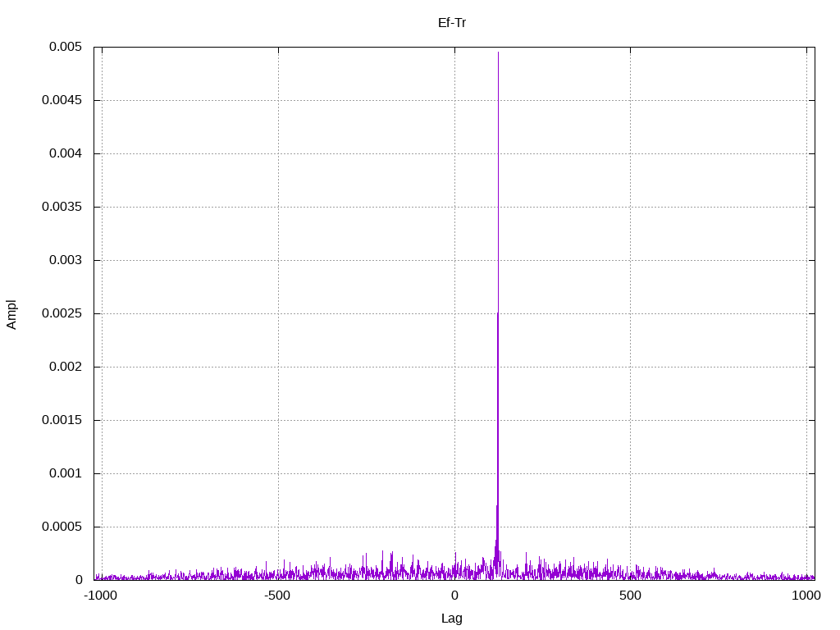
Task: Click the y-axis tick value 0.0005
Action: (62, 526)
